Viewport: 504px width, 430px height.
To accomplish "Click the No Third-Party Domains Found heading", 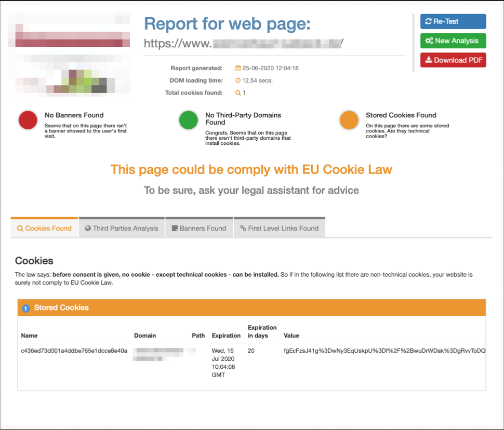I will (x=243, y=118).
